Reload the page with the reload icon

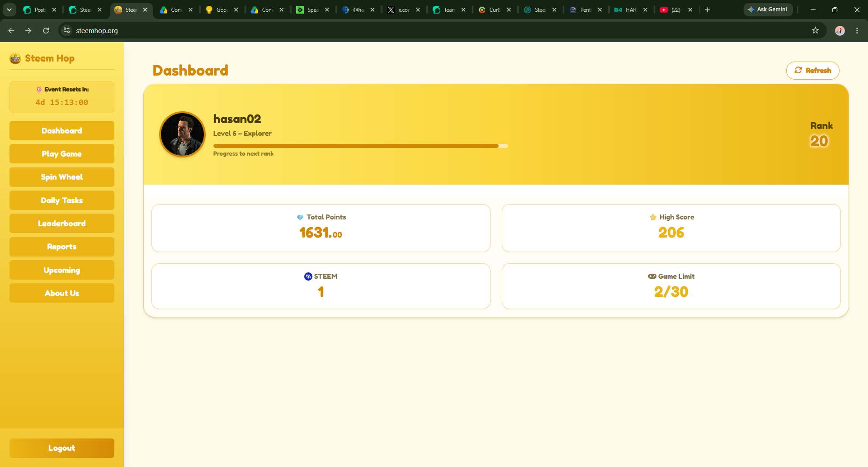(46, 30)
